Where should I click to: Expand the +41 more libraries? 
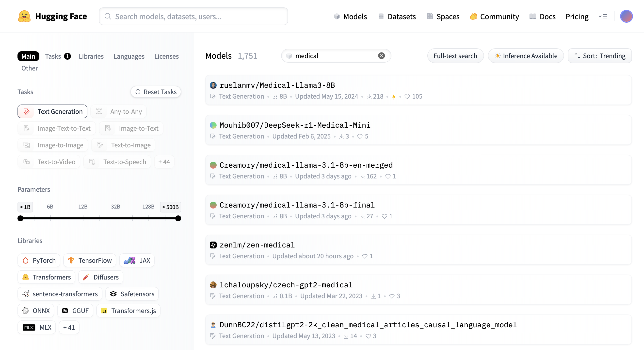[x=69, y=328]
